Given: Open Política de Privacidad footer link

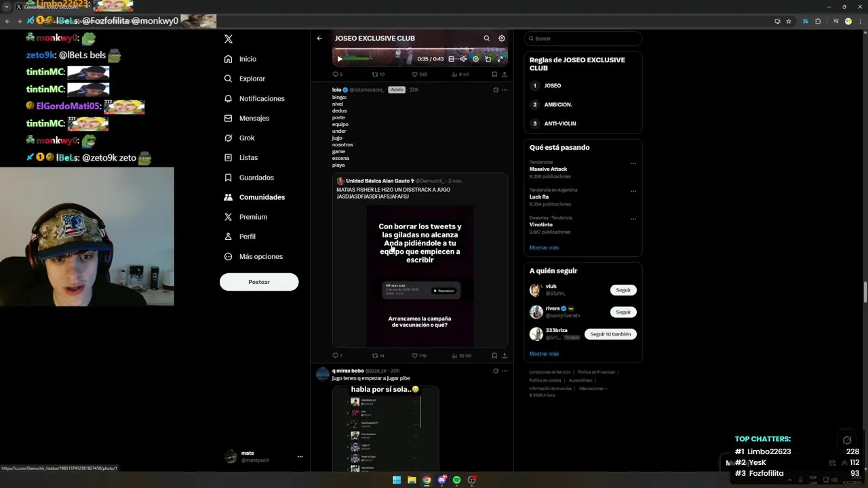Looking at the screenshot, I should [x=596, y=372].
